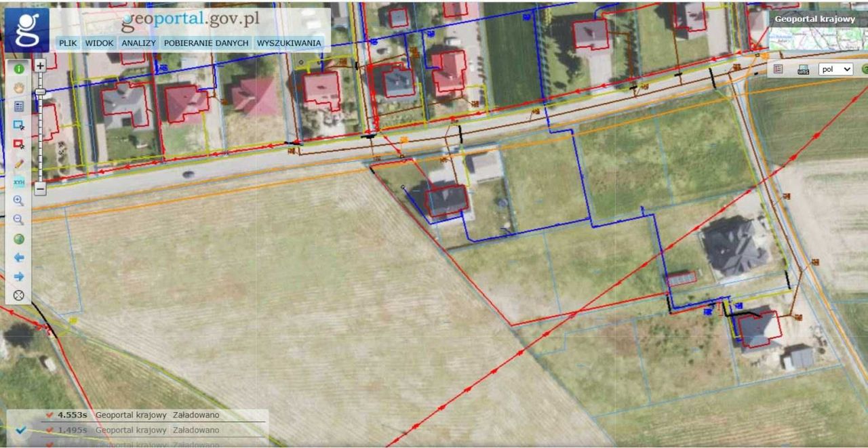
Task: Select the green info identify tool
Action: click(19, 68)
